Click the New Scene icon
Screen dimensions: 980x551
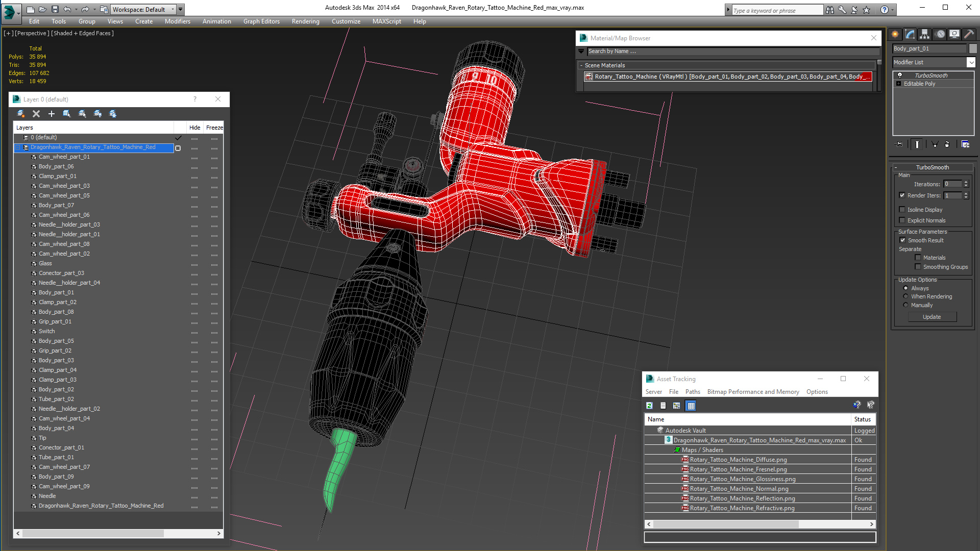[31, 10]
